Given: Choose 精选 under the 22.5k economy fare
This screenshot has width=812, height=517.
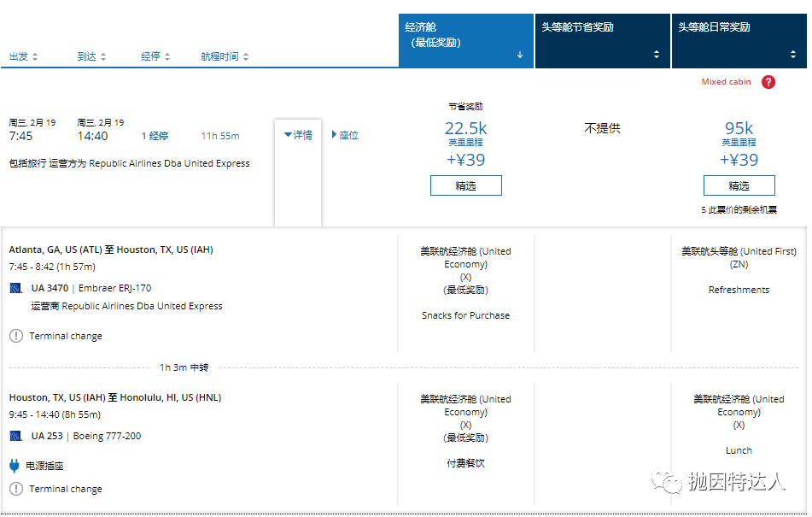Looking at the screenshot, I should pyautogui.click(x=466, y=185).
